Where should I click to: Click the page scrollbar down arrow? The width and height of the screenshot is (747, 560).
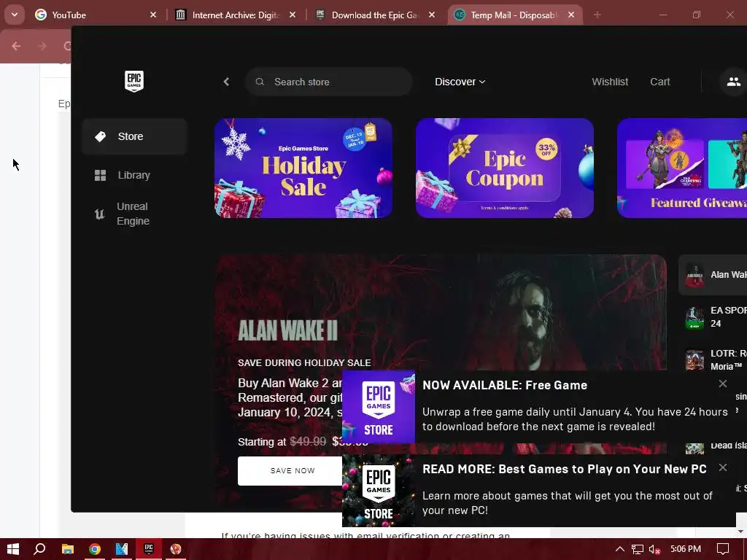[x=741, y=532]
